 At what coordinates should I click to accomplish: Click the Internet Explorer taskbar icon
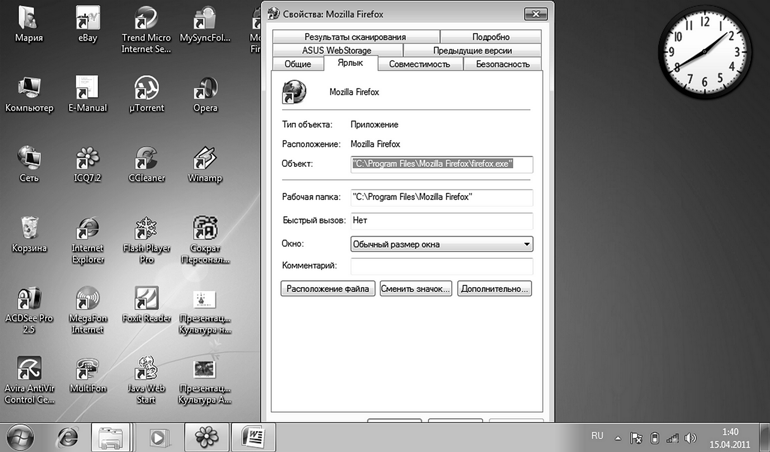(68, 437)
